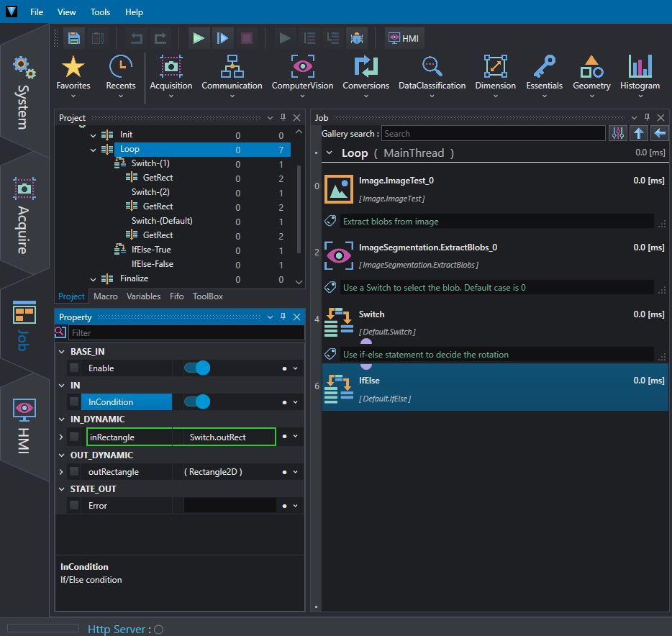Start the job with green Play button
This screenshot has width=672, height=636.
pos(199,38)
